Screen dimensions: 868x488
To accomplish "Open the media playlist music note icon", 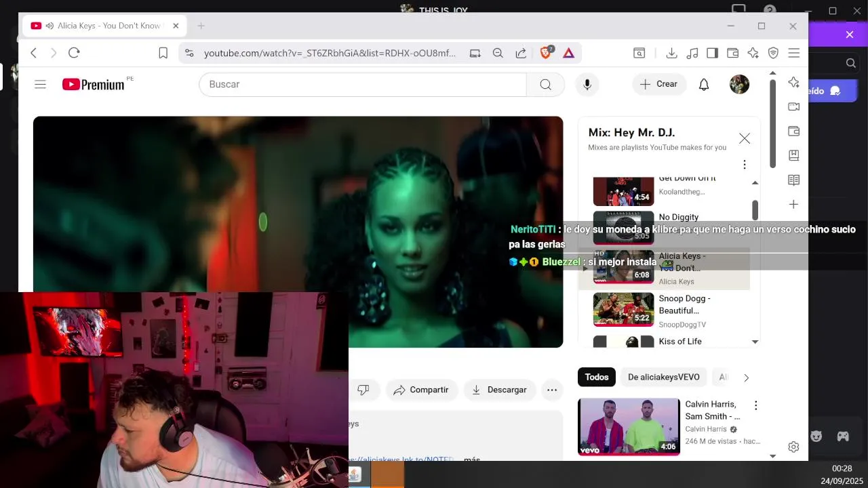I will tap(692, 53).
